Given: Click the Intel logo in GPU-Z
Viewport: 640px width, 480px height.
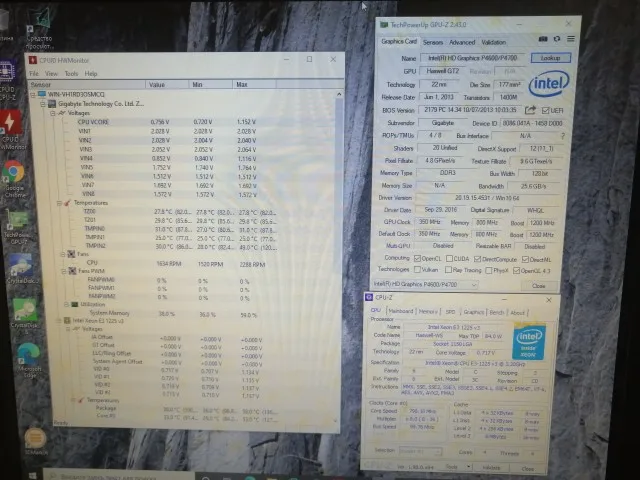Looking at the screenshot, I should point(549,84).
